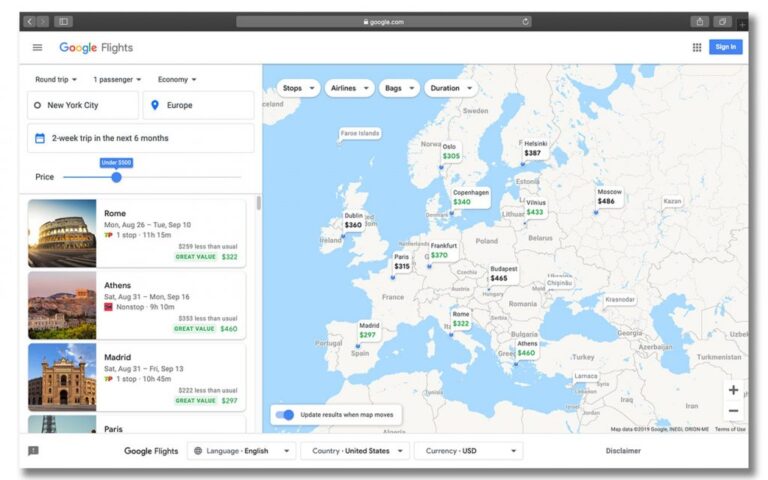Select the Rome $322 map marker
This screenshot has height=480, width=768.
[461, 319]
